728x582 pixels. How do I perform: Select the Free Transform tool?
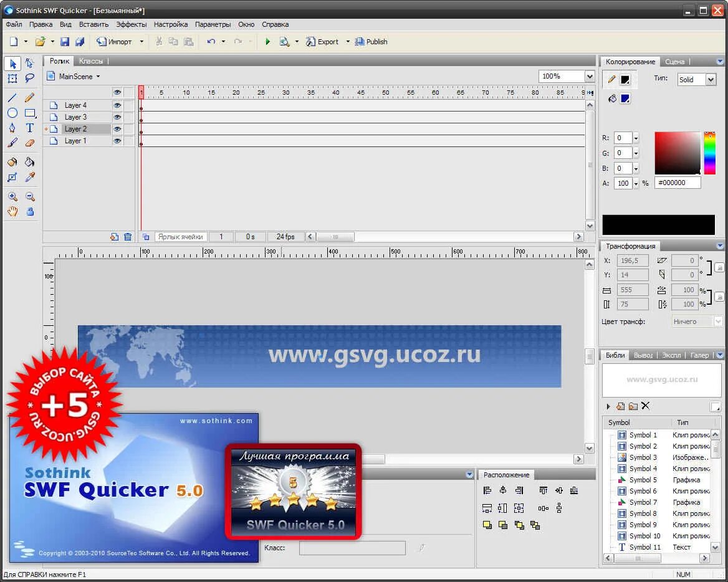[x=12, y=79]
